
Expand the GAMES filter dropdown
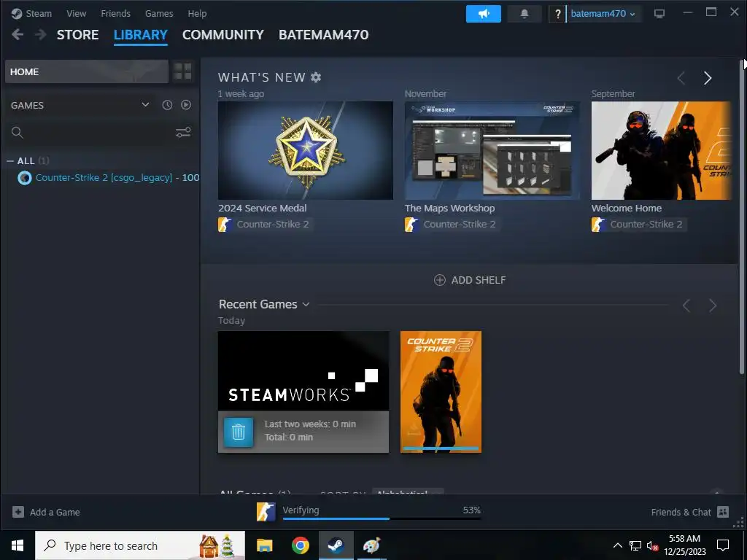coord(145,105)
